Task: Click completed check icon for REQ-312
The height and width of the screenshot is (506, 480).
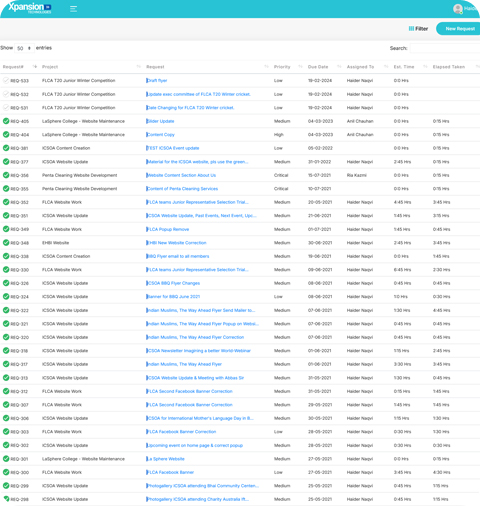Action: (x=6, y=391)
